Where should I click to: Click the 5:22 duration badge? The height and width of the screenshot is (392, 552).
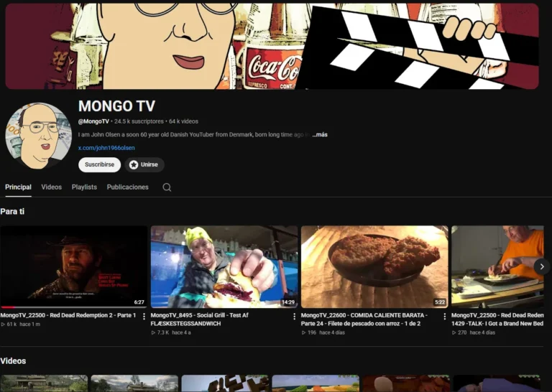pyautogui.click(x=440, y=302)
